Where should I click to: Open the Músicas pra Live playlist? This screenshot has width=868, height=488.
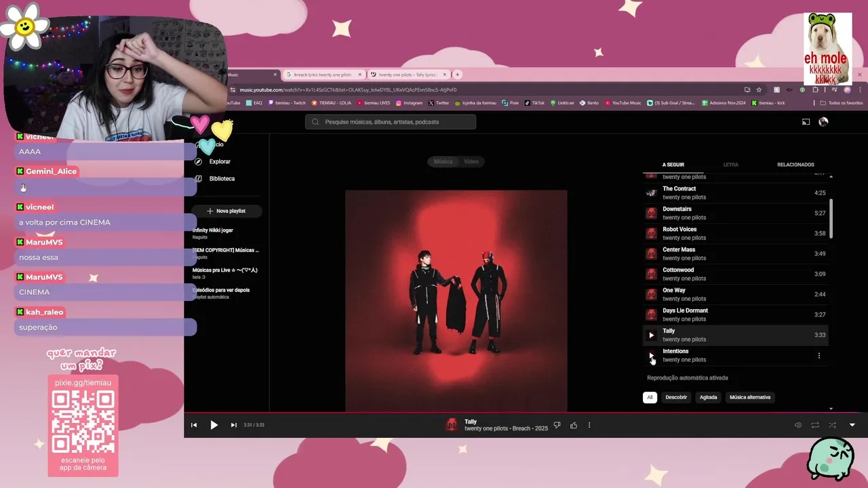pyautogui.click(x=225, y=272)
